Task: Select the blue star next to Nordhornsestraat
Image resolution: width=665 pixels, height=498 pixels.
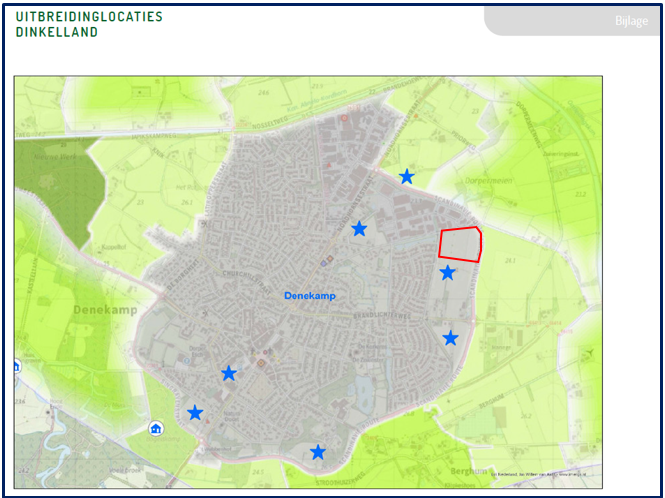Action: [359, 229]
